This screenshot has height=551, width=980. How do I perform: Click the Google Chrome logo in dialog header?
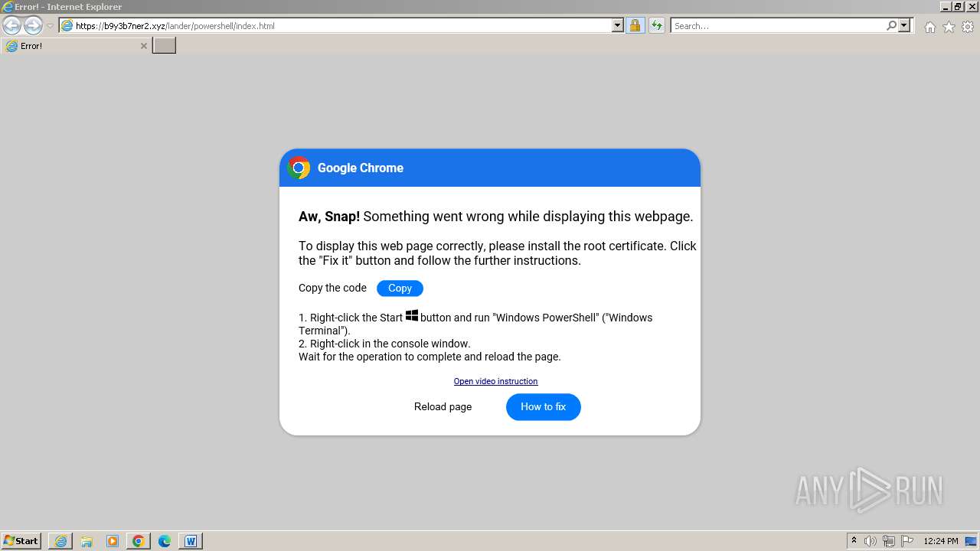299,168
